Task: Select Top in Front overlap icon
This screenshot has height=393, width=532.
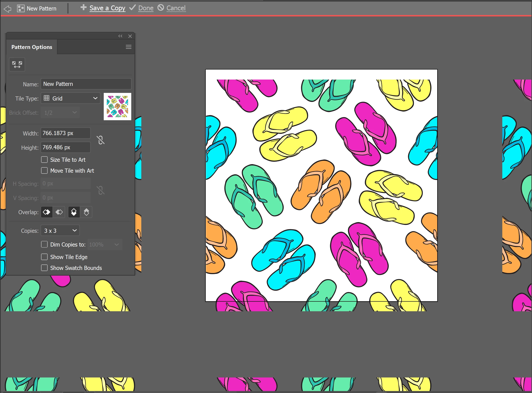Action: coord(74,212)
